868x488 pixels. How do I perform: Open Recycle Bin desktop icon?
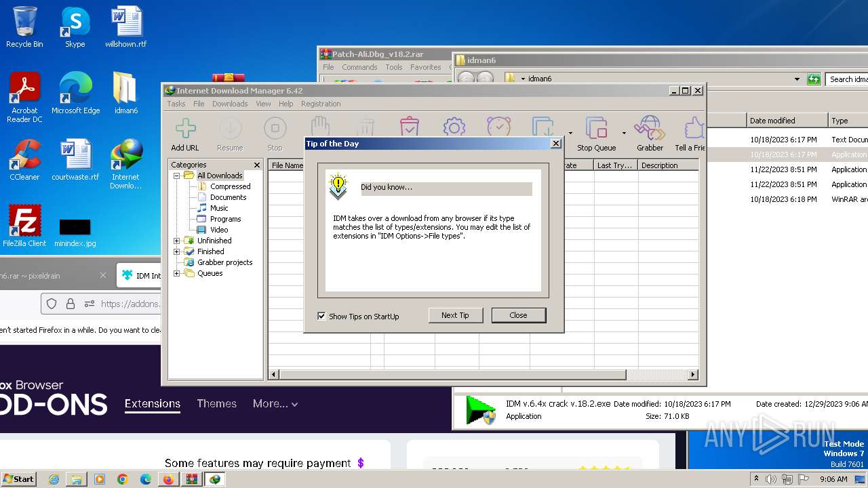tap(24, 27)
